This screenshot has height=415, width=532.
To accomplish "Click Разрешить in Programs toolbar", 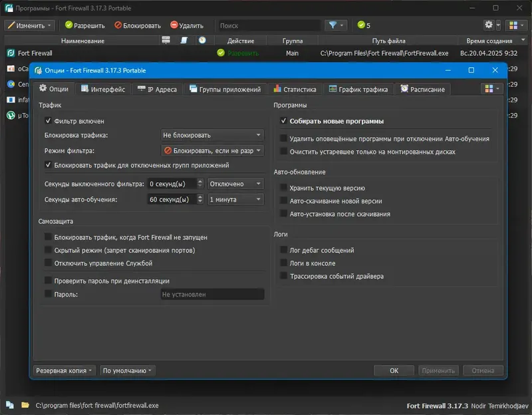I will coord(85,25).
